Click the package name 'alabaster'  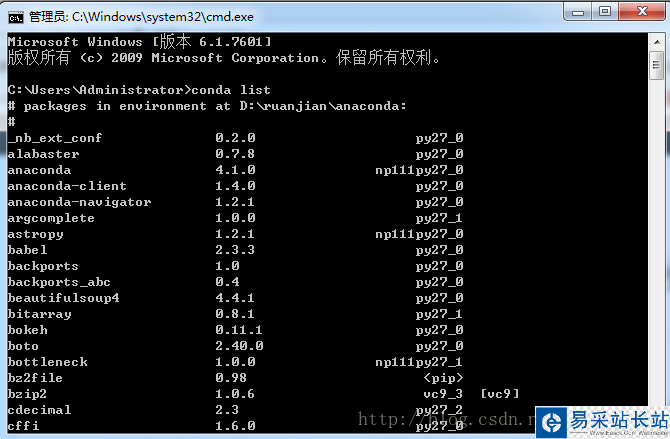click(43, 154)
